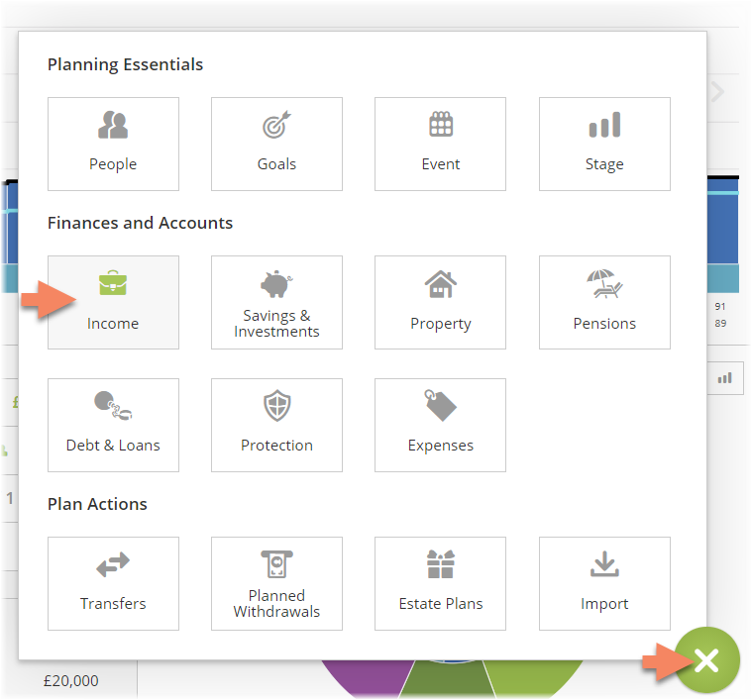Choose the Stage bar-chart tile
The image size is (752, 700).
(x=604, y=144)
